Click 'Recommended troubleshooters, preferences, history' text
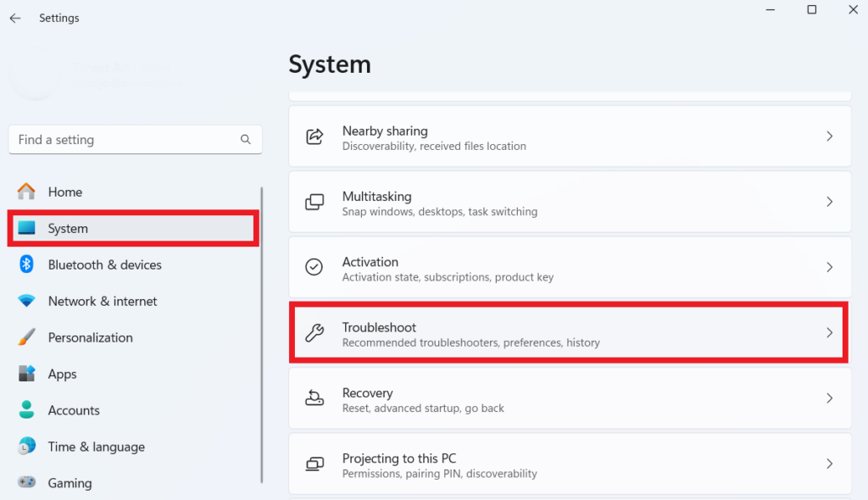 [x=470, y=342]
